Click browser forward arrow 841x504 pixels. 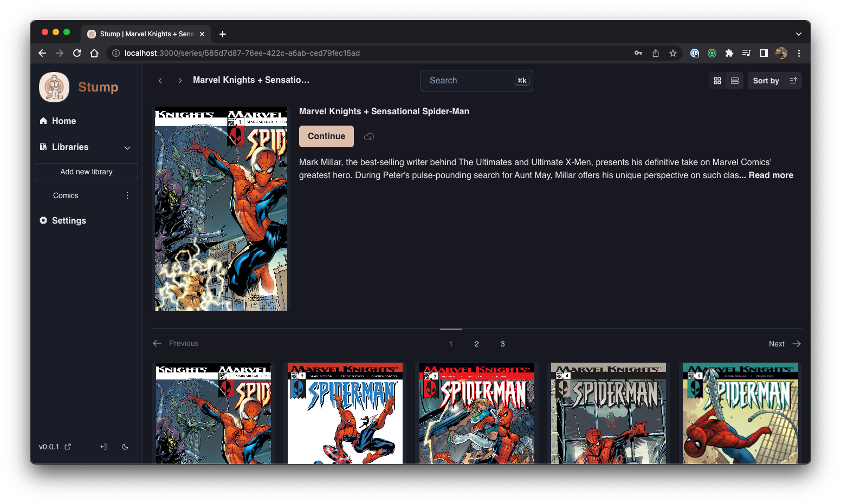click(60, 53)
